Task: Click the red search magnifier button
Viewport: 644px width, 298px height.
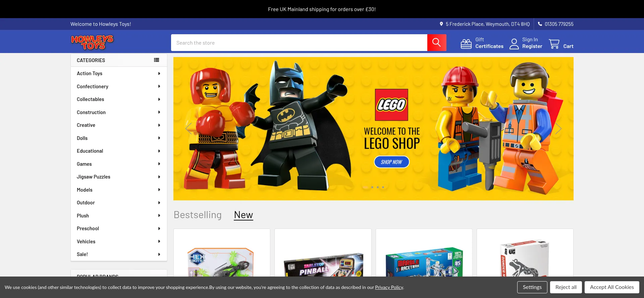Action: (x=436, y=43)
